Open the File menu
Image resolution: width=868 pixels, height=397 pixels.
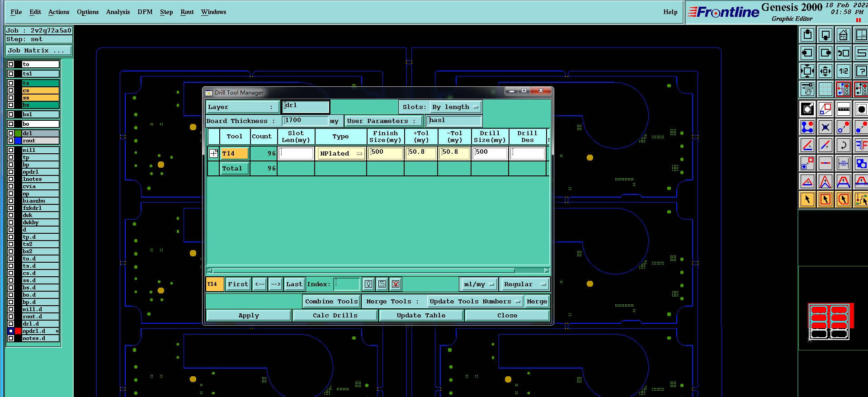pyautogui.click(x=16, y=12)
